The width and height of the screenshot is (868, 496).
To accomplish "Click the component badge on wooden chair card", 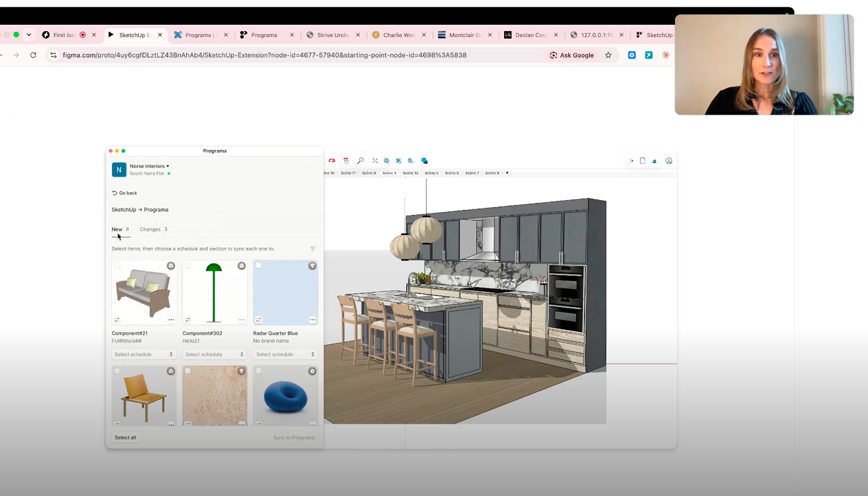I will 170,371.
